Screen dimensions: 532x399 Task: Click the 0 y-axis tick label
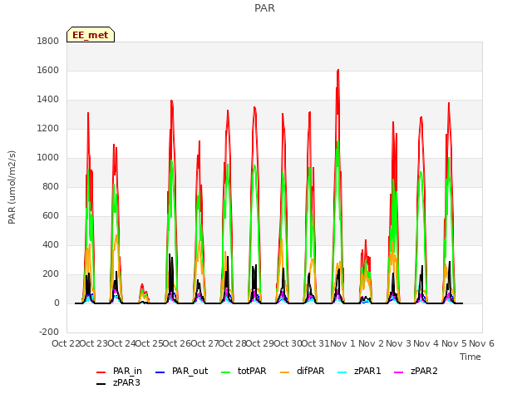coord(57,303)
